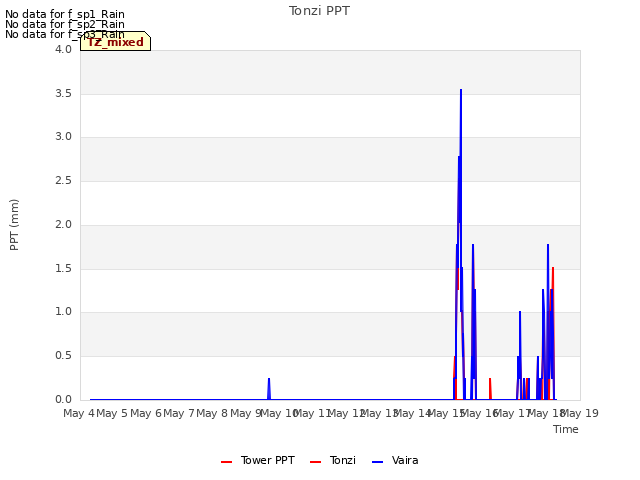Click the blue Vaira legend swatch
Viewport: 640px width, 480px height.
click(x=378, y=462)
